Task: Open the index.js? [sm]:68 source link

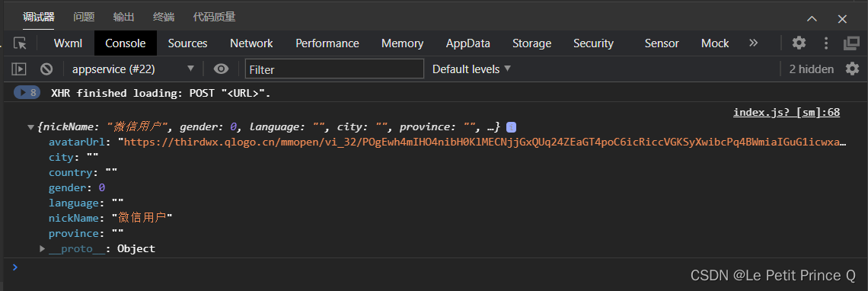Action: 787,113
